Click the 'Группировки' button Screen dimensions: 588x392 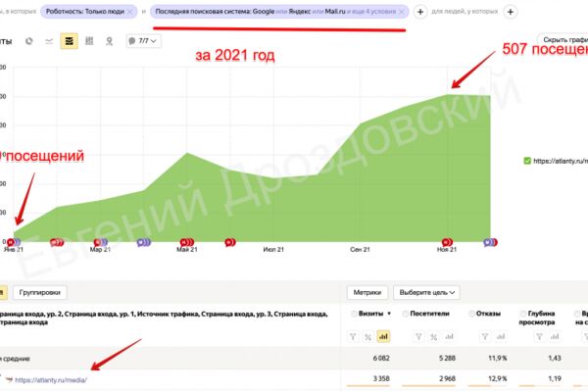coord(40,293)
